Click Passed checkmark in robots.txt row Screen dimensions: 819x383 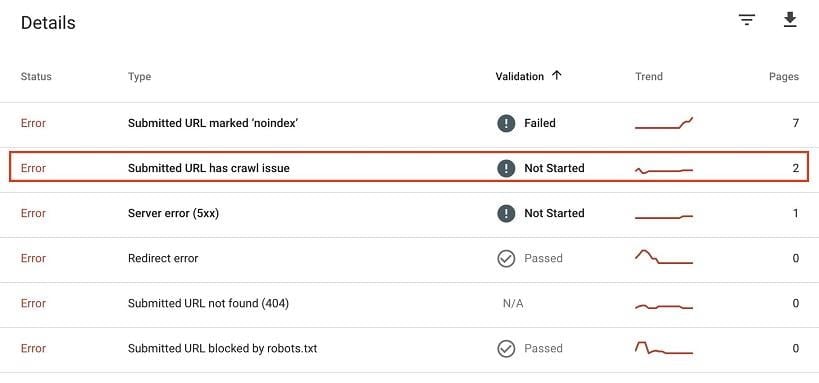pyautogui.click(x=506, y=349)
